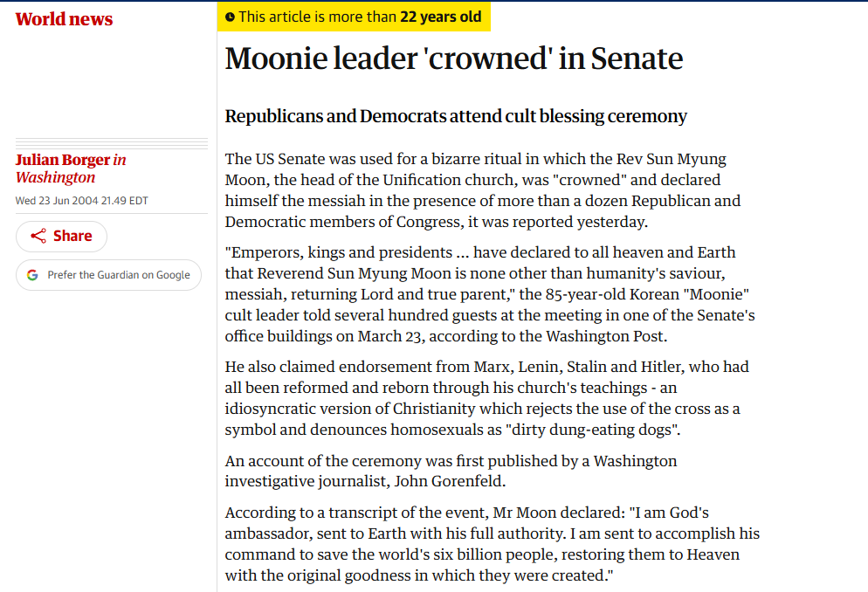Screen dimensions: 868x592
Task: Click the clock icon in yellow banner
Action: [230, 17]
